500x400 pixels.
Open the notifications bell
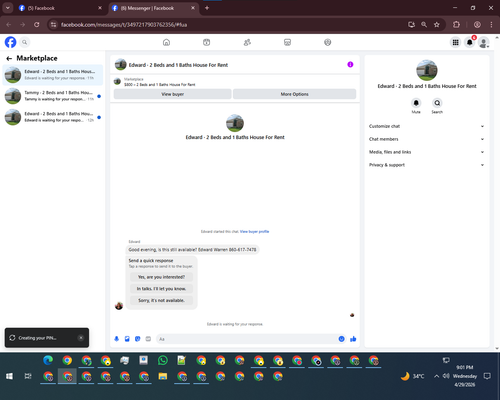point(470,42)
